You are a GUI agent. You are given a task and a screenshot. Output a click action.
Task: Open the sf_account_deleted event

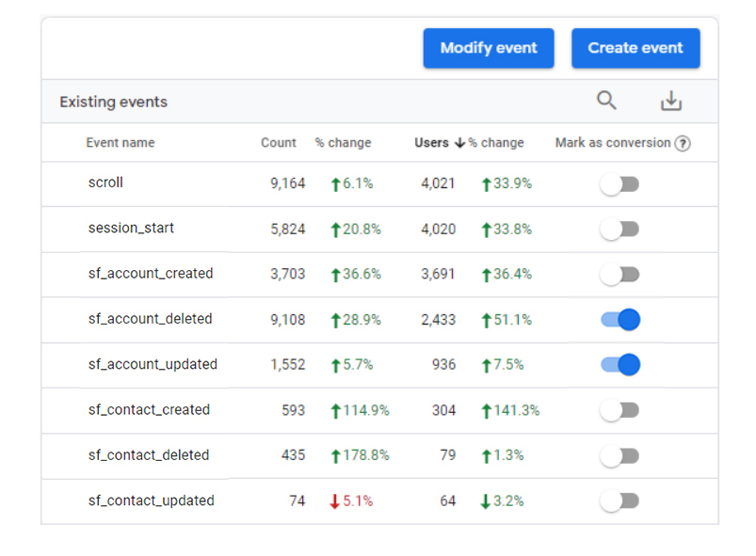click(x=150, y=319)
